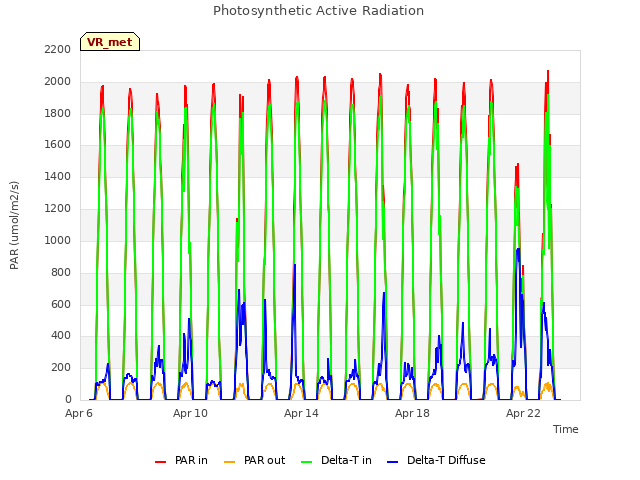Click the chart title Photosynthetic Active Radiation
This screenshot has height=480, width=640.
tap(318, 11)
